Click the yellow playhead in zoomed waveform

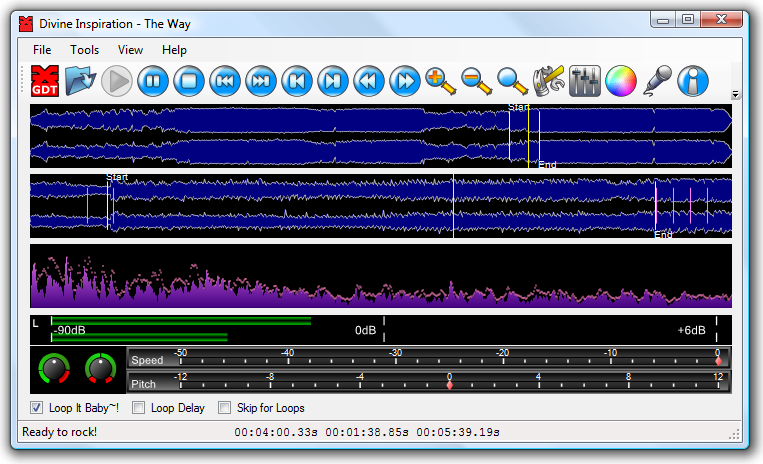[x=454, y=206]
